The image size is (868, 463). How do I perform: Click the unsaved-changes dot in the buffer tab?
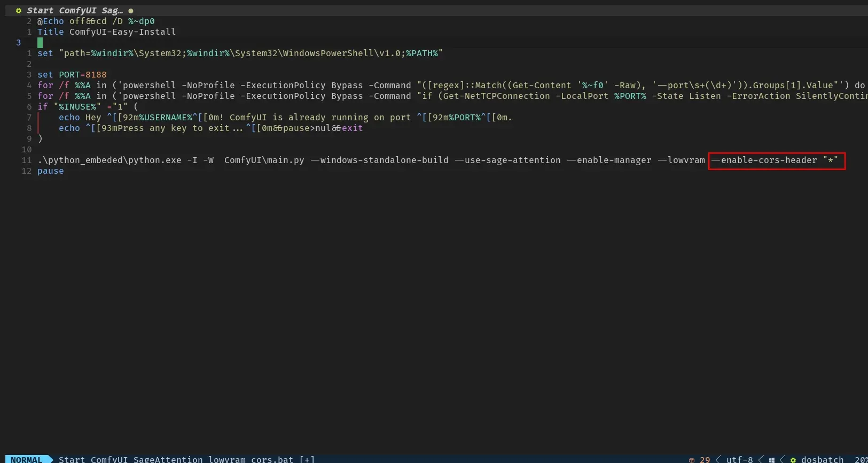pos(131,11)
